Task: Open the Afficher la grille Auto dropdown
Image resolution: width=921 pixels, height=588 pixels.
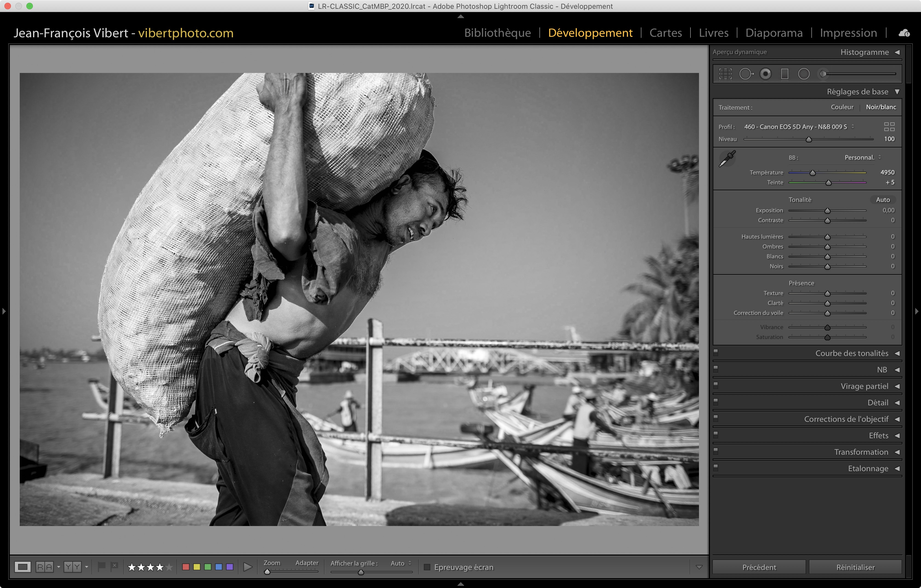Action: click(400, 563)
